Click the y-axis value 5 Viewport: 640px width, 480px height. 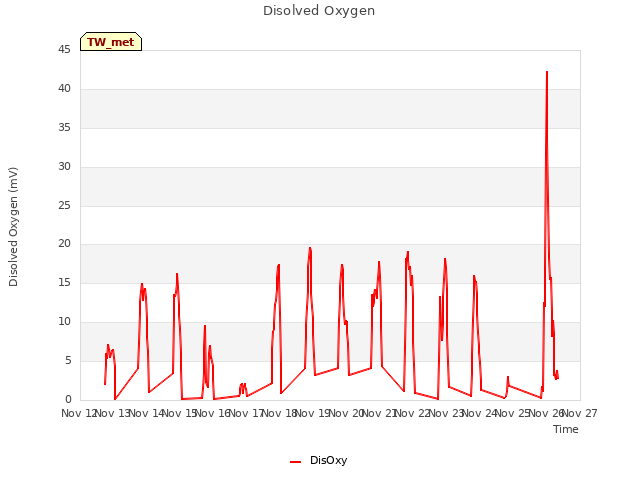coord(68,360)
